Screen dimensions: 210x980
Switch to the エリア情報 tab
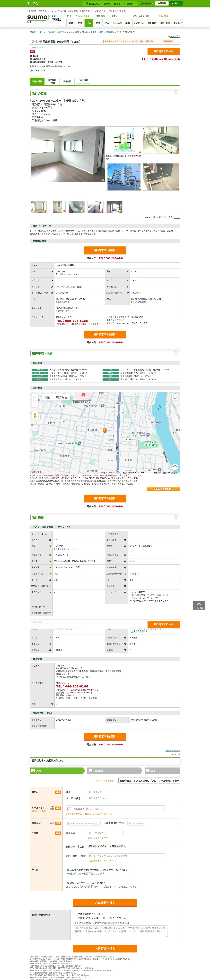83,81
